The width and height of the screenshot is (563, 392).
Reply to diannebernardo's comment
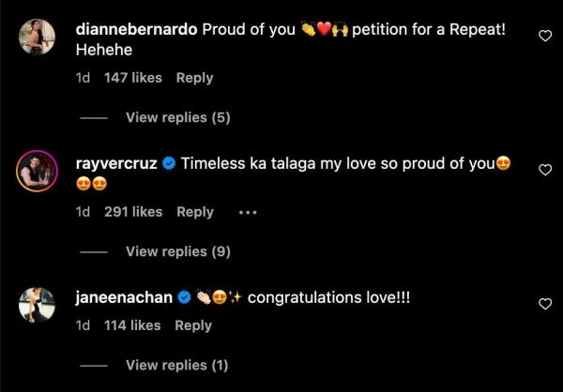tap(194, 78)
